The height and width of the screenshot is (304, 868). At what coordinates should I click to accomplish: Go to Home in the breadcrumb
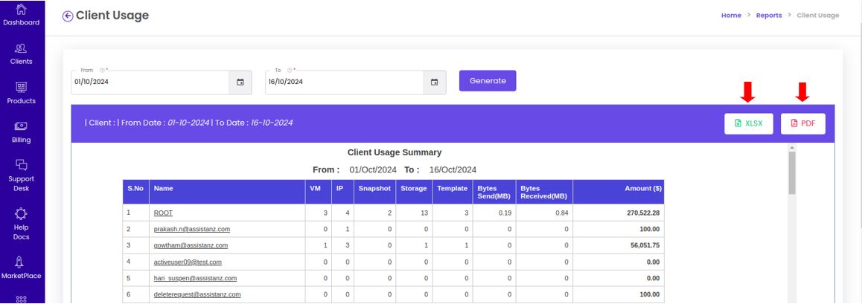click(x=731, y=16)
